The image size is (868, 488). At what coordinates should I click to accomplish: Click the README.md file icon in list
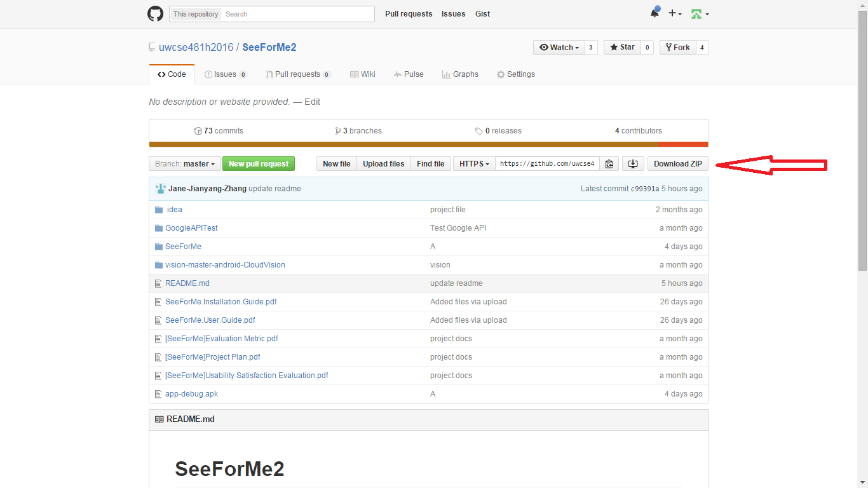pyautogui.click(x=159, y=283)
